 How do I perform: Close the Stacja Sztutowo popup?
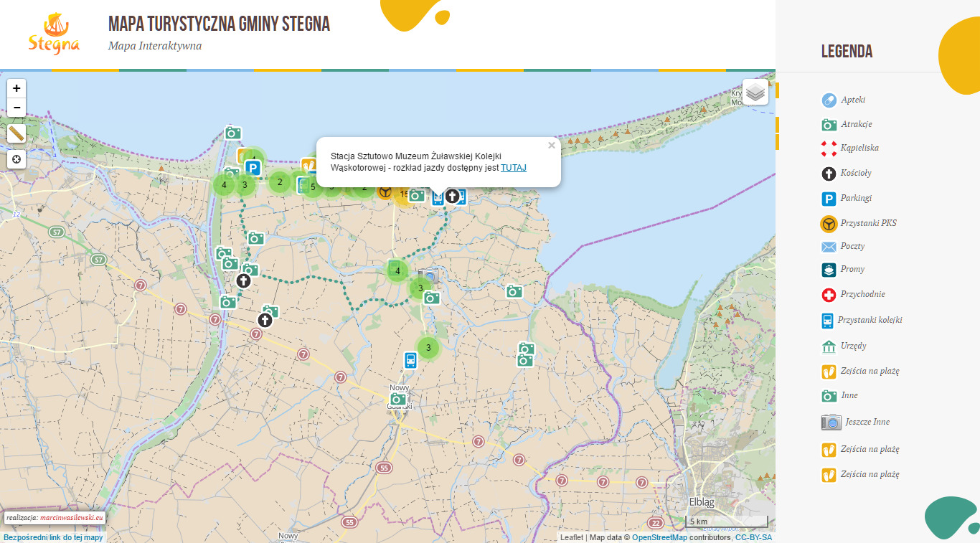tap(551, 146)
